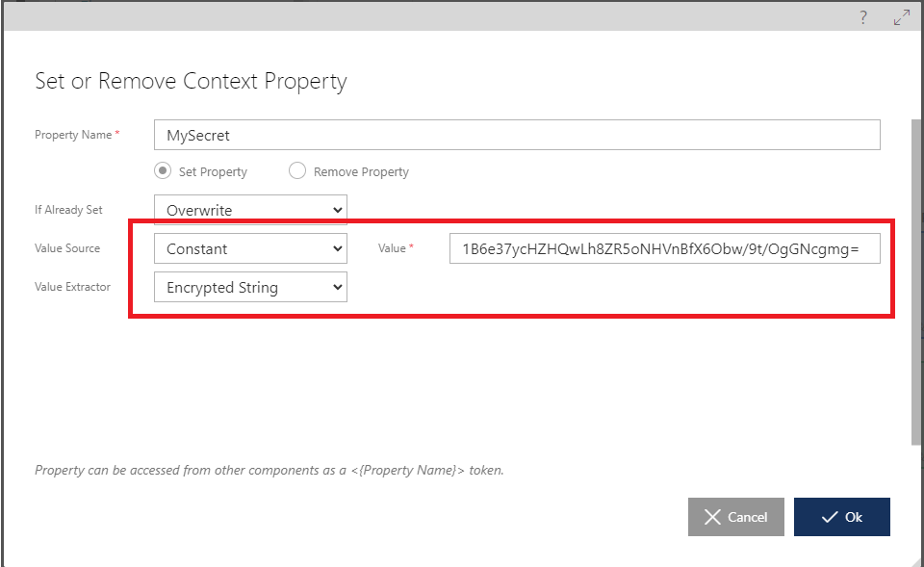This screenshot has width=924, height=567.
Task: Click the checkmark icon on Ok
Action: [x=830, y=517]
